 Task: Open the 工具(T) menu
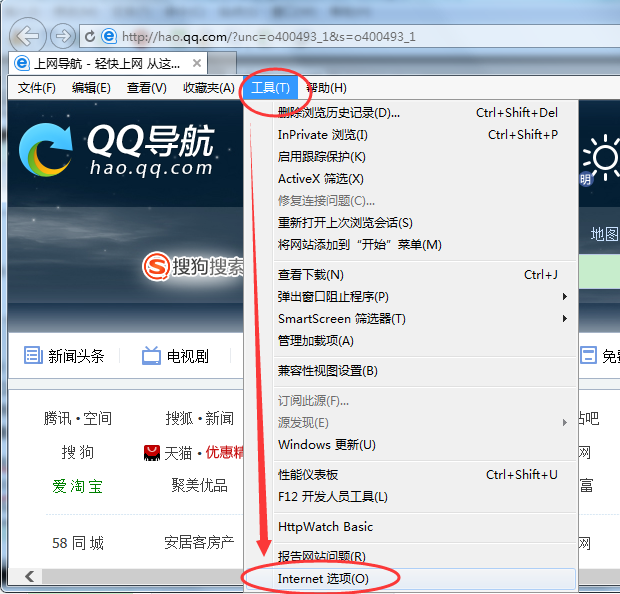(x=270, y=88)
